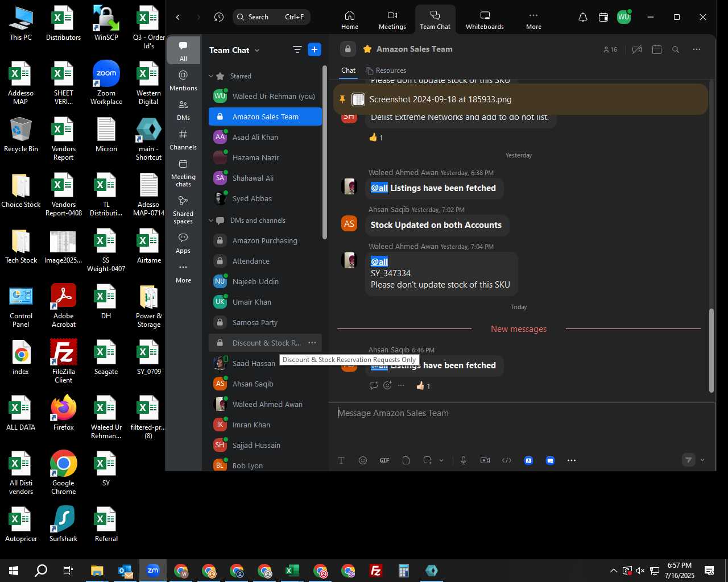Viewport: 728px width, 582px height.
Task: Unstar the Amazon Sales Team channel
Action: 367,49
